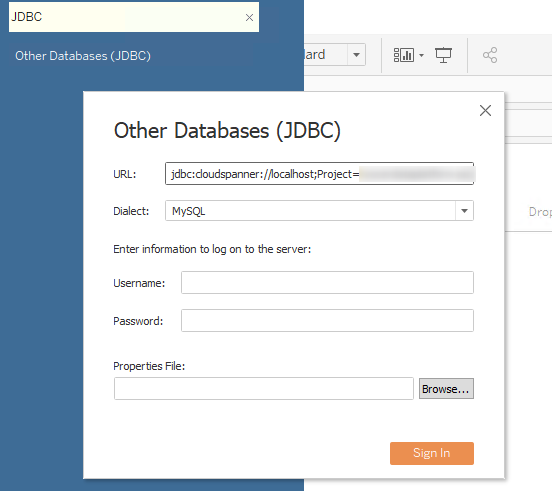Clear the JDBC search box
552x491 pixels.
[249, 18]
